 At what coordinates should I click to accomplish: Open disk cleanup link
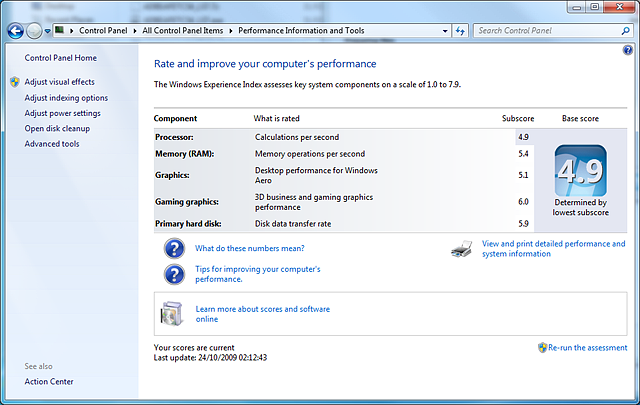57,129
